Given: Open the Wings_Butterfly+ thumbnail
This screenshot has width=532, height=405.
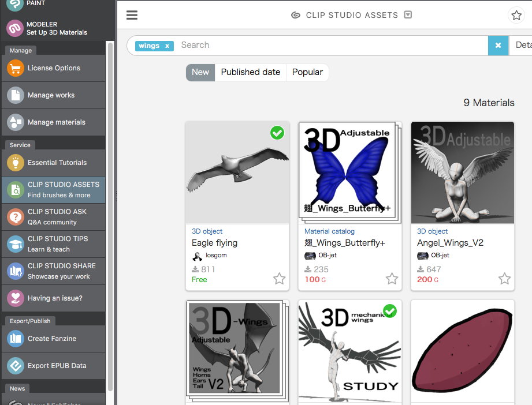Looking at the screenshot, I should pyautogui.click(x=350, y=172).
